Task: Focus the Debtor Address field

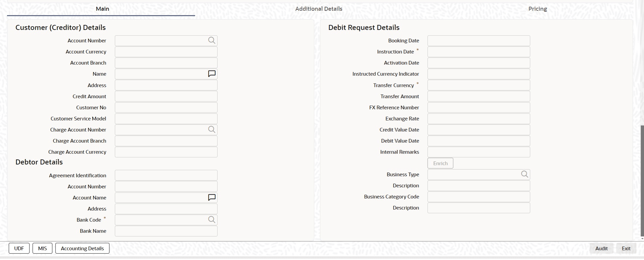Action: [x=166, y=209]
